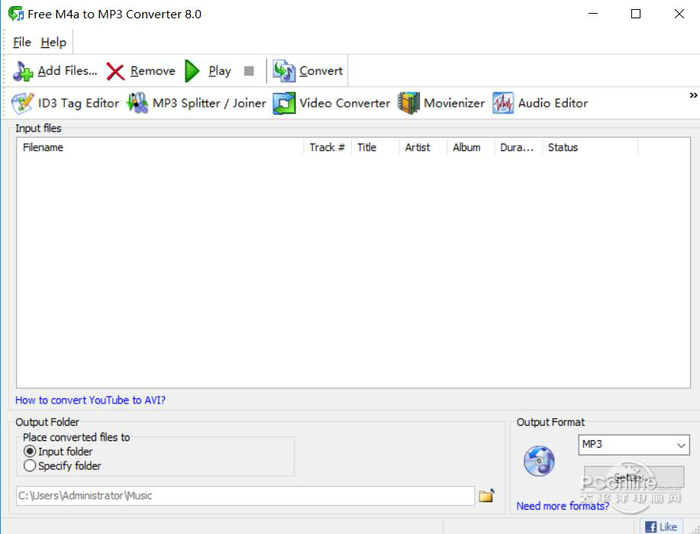Open the Audio Editor tool

pos(540,103)
